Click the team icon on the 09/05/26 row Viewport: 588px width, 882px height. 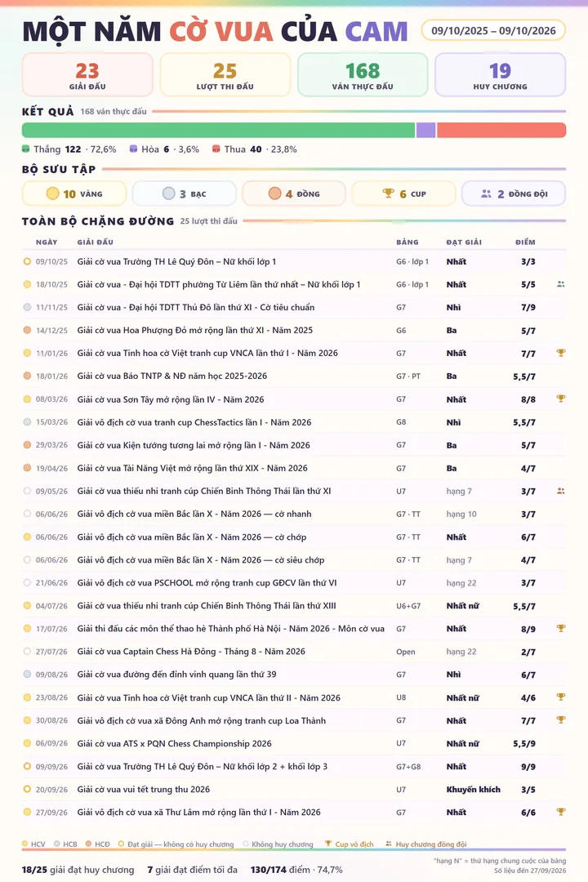(560, 491)
